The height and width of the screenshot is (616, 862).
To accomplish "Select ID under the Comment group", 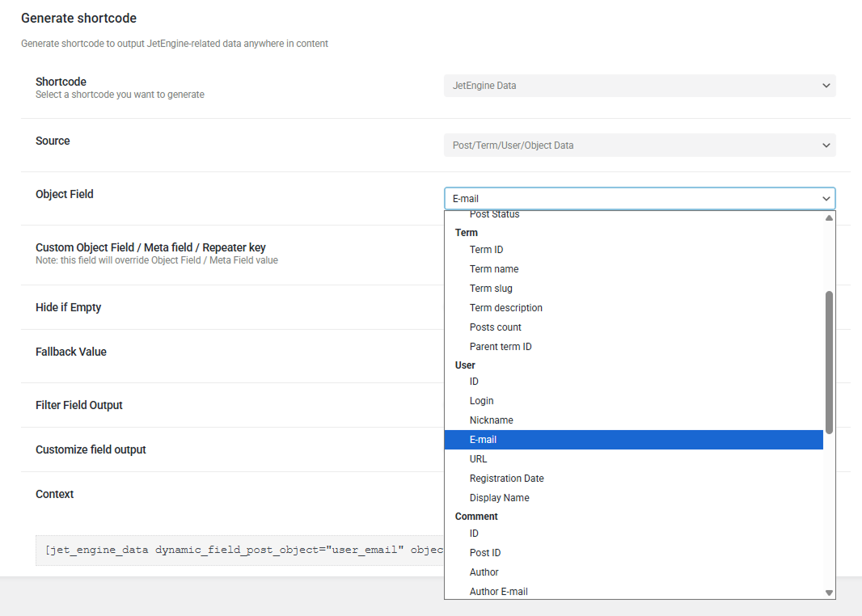I will 634,533.
